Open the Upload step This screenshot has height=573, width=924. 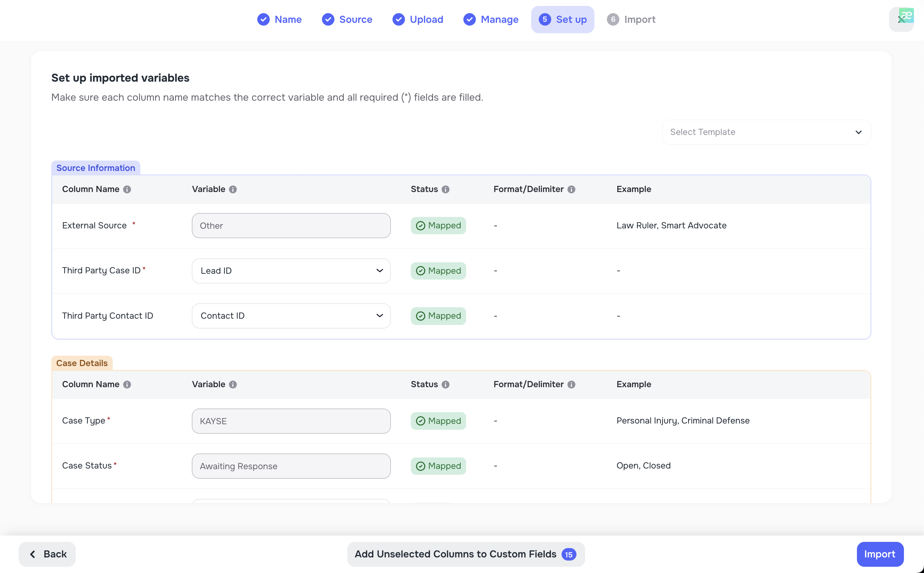[x=418, y=19]
